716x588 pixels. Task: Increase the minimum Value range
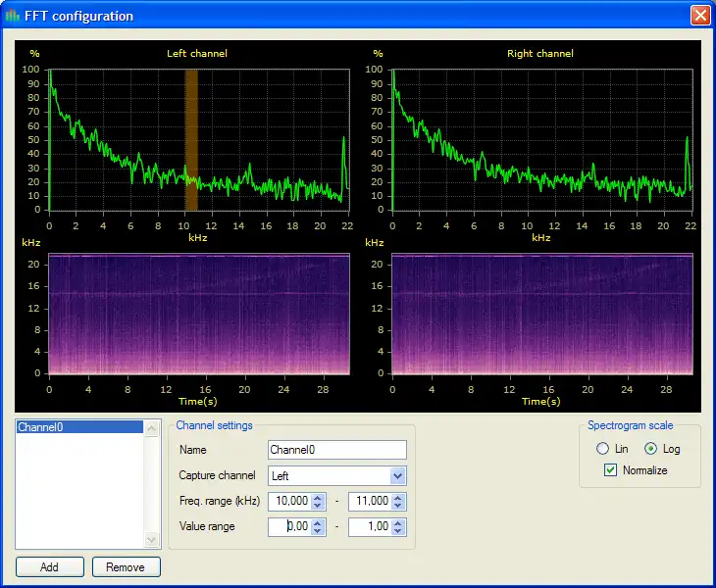point(318,522)
